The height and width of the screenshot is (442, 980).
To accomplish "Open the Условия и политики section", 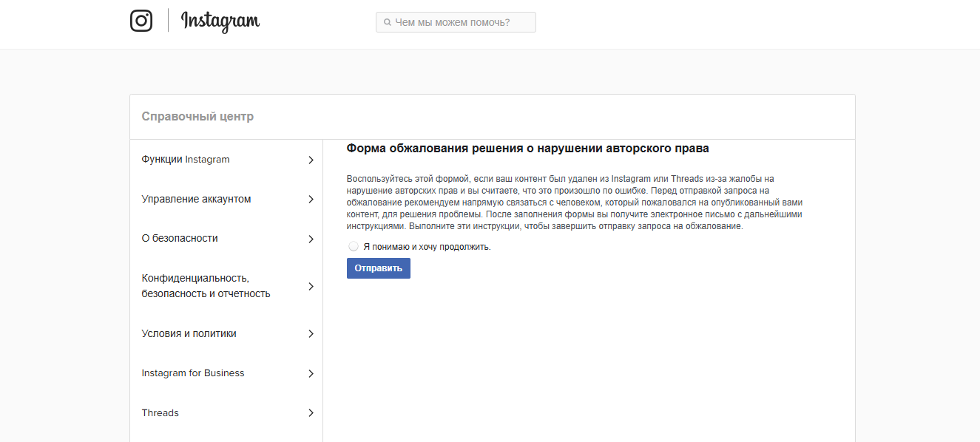I will tap(189, 333).
